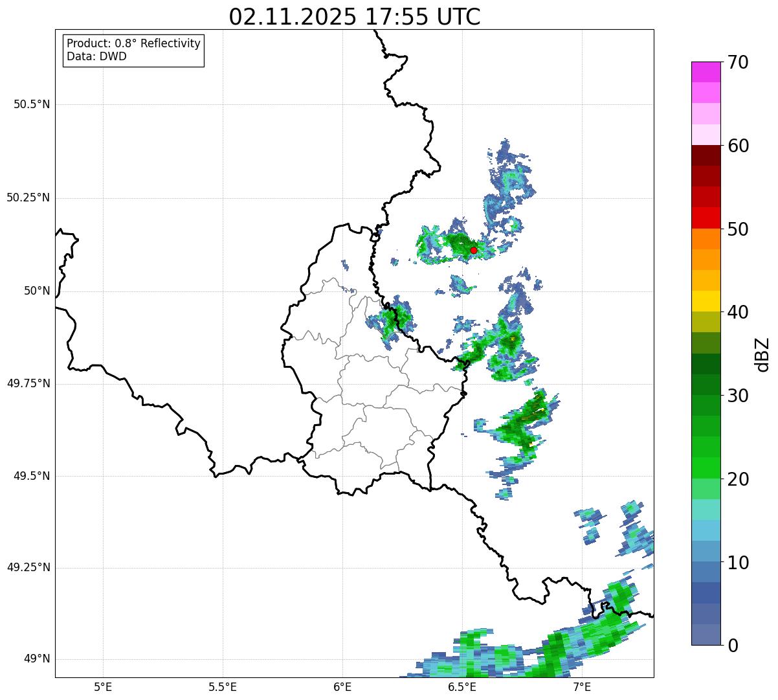Click the 49.25°N latitude label
The width and height of the screenshot is (778, 700).
pos(28,567)
